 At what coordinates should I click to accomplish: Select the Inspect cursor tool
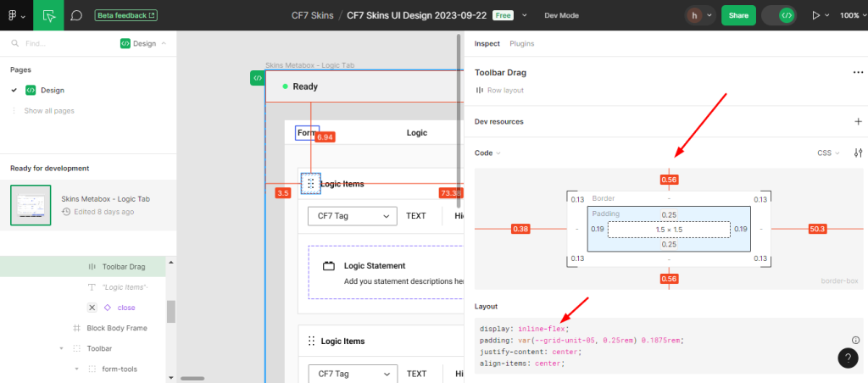coord(48,15)
